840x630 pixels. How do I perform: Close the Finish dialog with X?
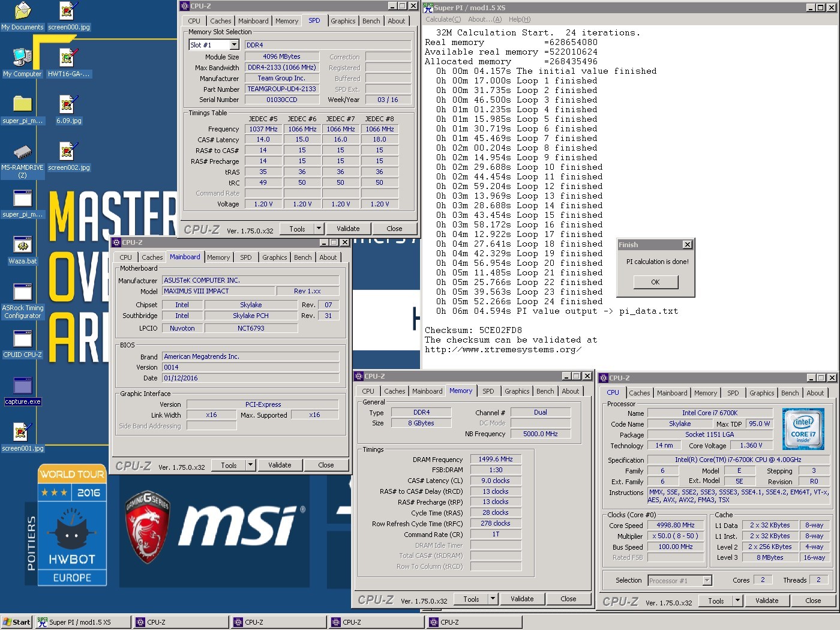[x=688, y=245]
